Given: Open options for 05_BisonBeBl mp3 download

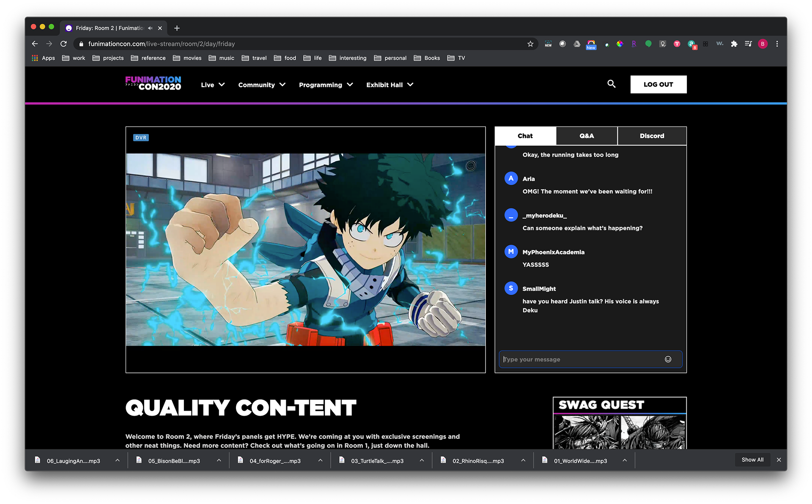Looking at the screenshot, I should coord(219,460).
